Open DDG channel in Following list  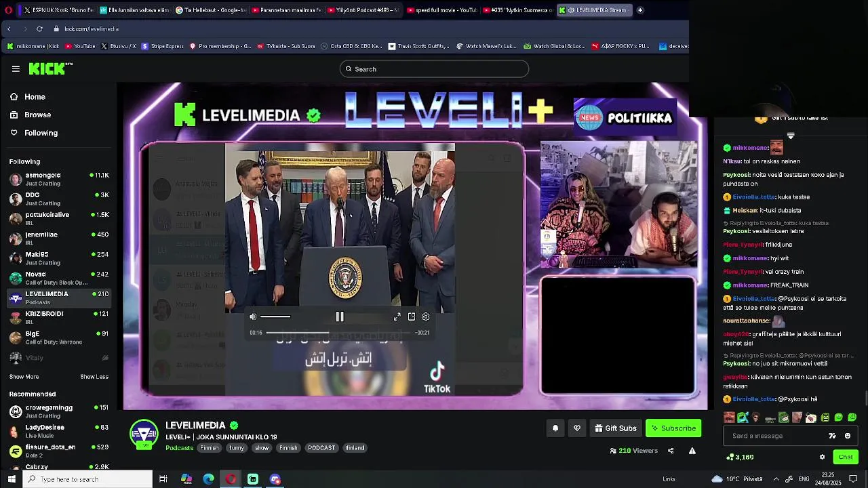point(59,199)
